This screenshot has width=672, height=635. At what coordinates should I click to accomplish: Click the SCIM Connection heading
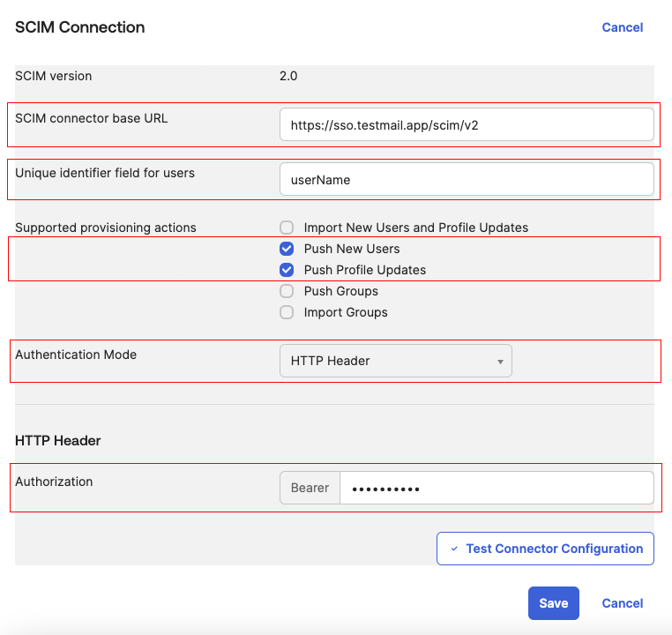(80, 27)
